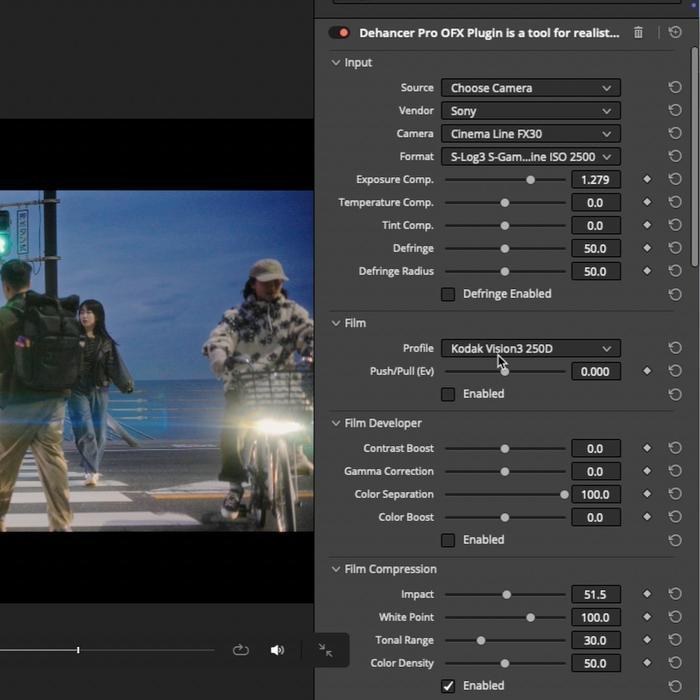Click the Tonal Range slider handle
Image resolution: width=700 pixels, height=700 pixels.
[481, 641]
